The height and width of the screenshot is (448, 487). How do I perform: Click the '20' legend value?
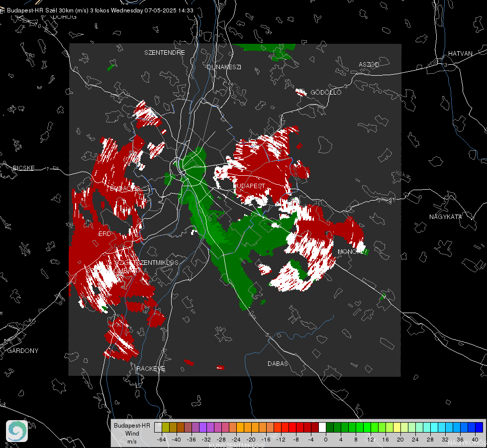tap(400, 440)
